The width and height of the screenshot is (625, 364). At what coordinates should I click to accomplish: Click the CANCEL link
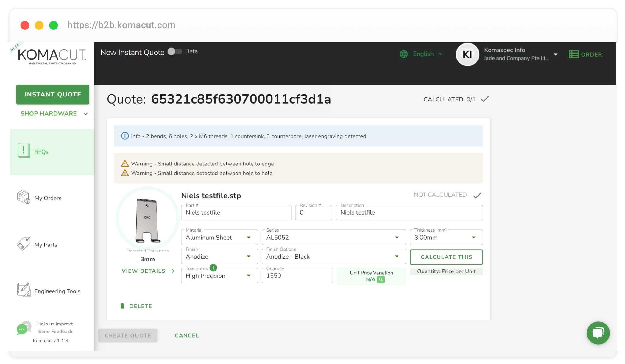click(187, 335)
